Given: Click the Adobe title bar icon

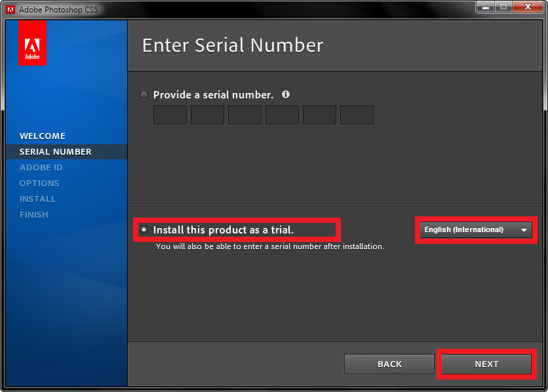Looking at the screenshot, I should 10,10.
